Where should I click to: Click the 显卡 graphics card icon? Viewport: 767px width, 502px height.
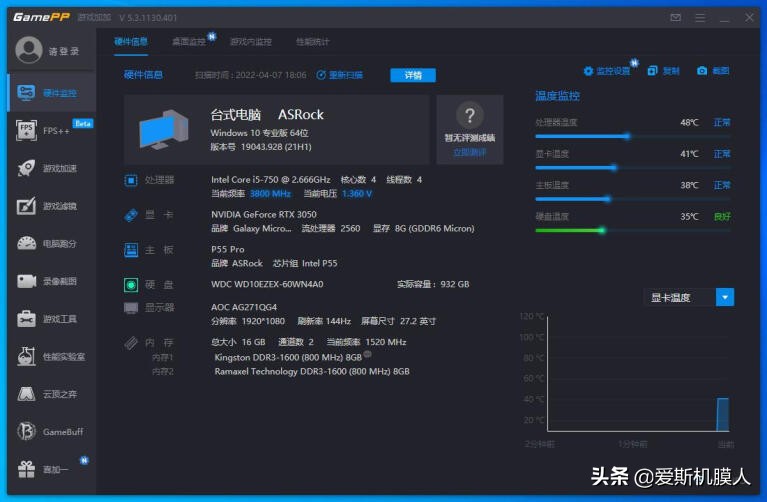131,215
